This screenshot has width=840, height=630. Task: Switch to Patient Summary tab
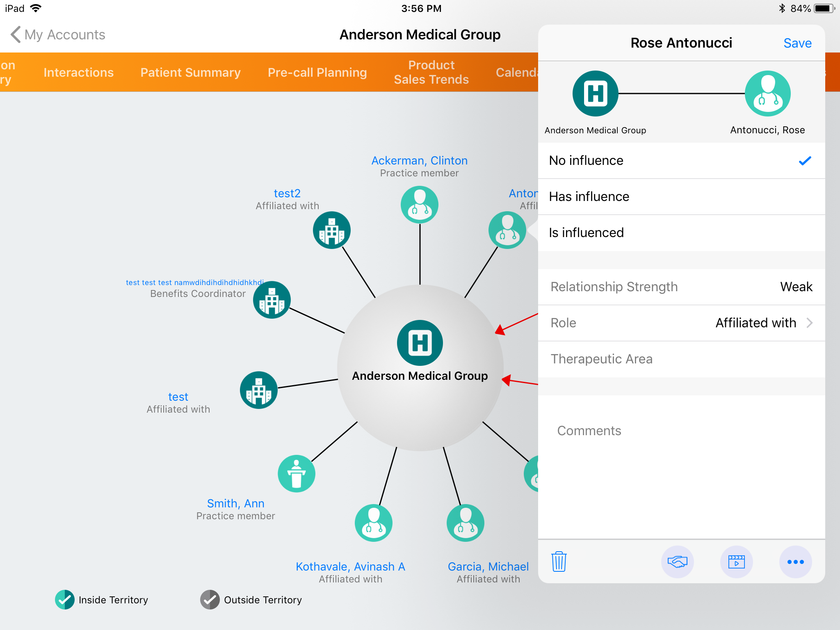[190, 72]
